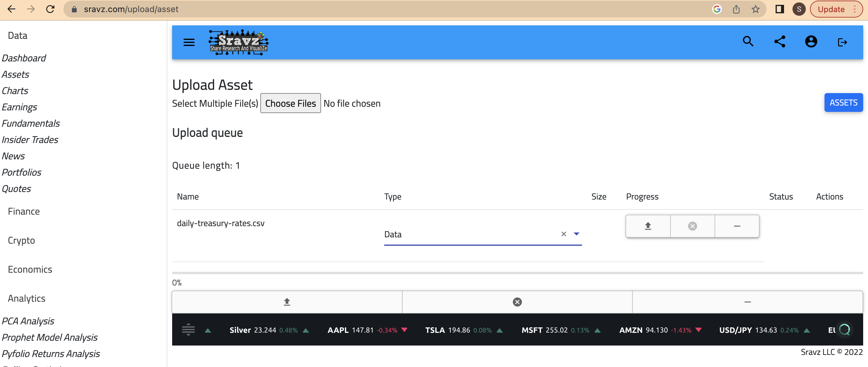Expand the Data sidebar section
Screen dimensions: 868x367
click(x=18, y=35)
